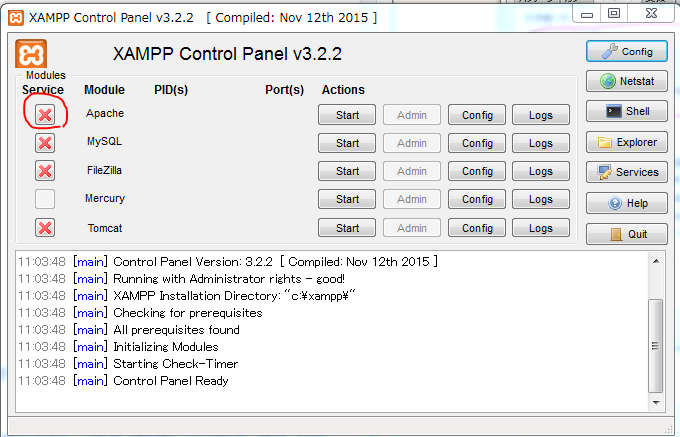The height and width of the screenshot is (437, 680).
Task: View MySQL Logs
Action: [541, 143]
